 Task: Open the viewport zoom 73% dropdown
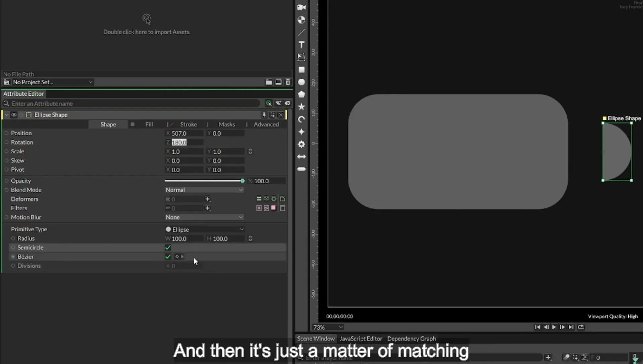click(328, 327)
